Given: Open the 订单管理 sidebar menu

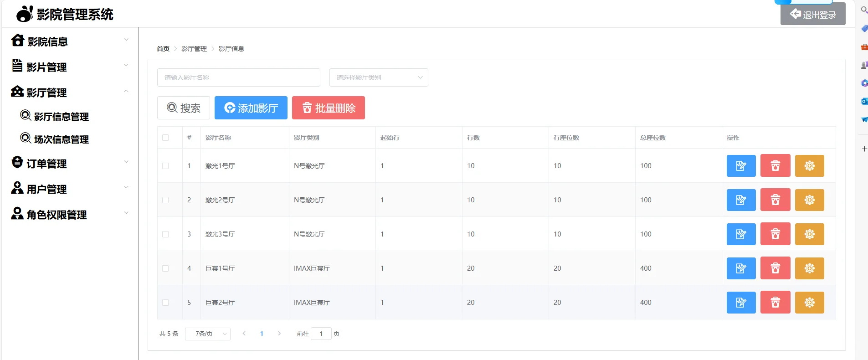Looking at the screenshot, I should (70, 163).
